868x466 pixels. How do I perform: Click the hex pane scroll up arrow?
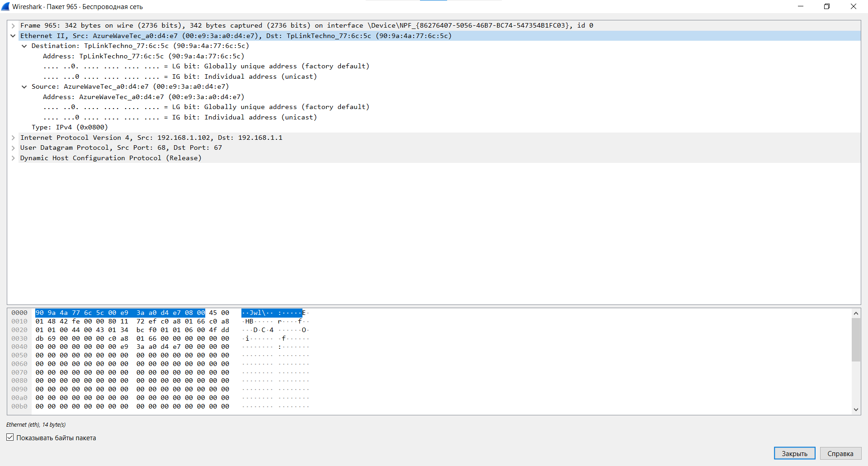point(856,313)
